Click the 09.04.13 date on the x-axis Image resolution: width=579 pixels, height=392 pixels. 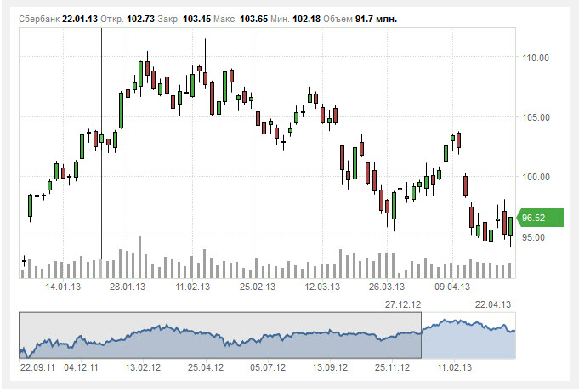coord(451,287)
